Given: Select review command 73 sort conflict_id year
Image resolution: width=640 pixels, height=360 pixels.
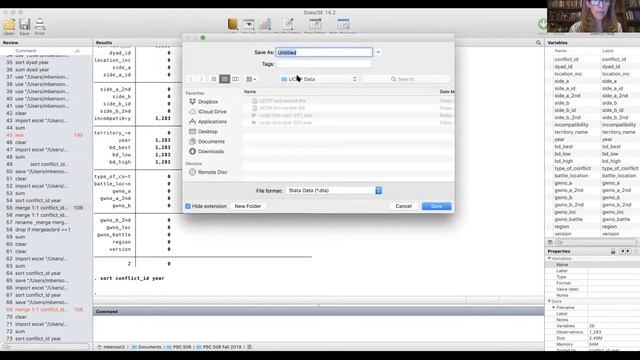Looking at the screenshot, I should [46, 339].
